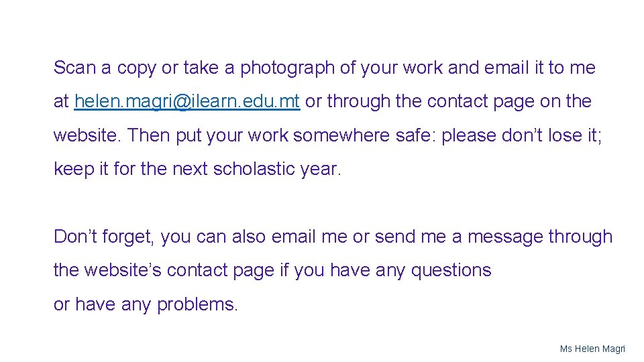Click the word 'photograph' in the first line

[287, 68]
